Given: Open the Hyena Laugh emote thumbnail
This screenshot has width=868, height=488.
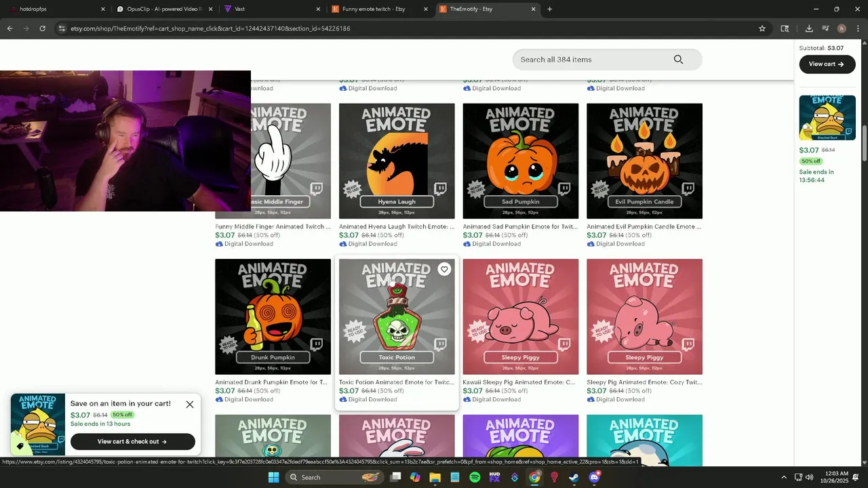Looking at the screenshot, I should pos(397,161).
